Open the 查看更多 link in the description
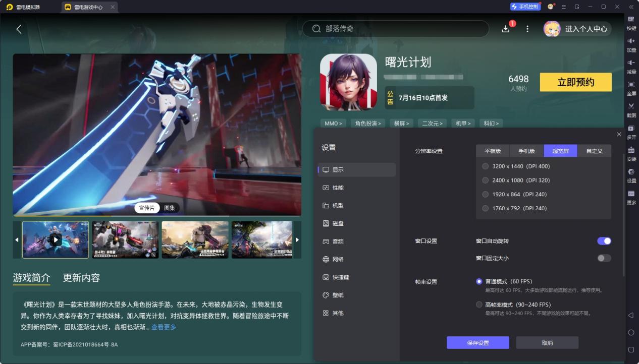 pyautogui.click(x=164, y=327)
